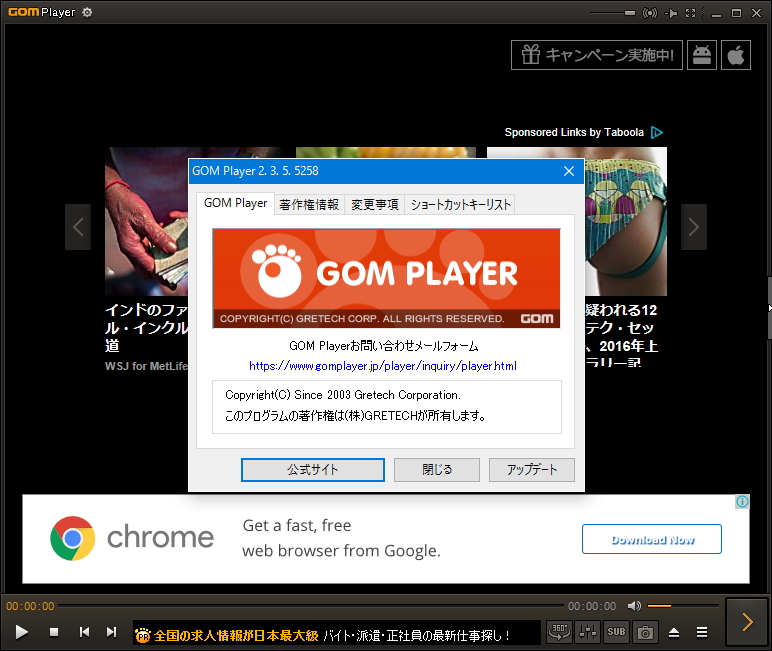Click Download Now in Chrome ad
772x651 pixels.
pyautogui.click(x=652, y=539)
